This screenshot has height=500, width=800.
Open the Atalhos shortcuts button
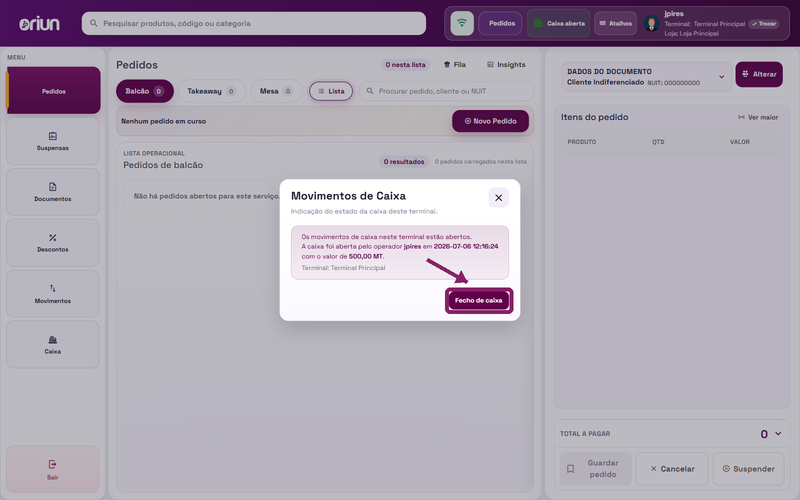[x=615, y=23]
